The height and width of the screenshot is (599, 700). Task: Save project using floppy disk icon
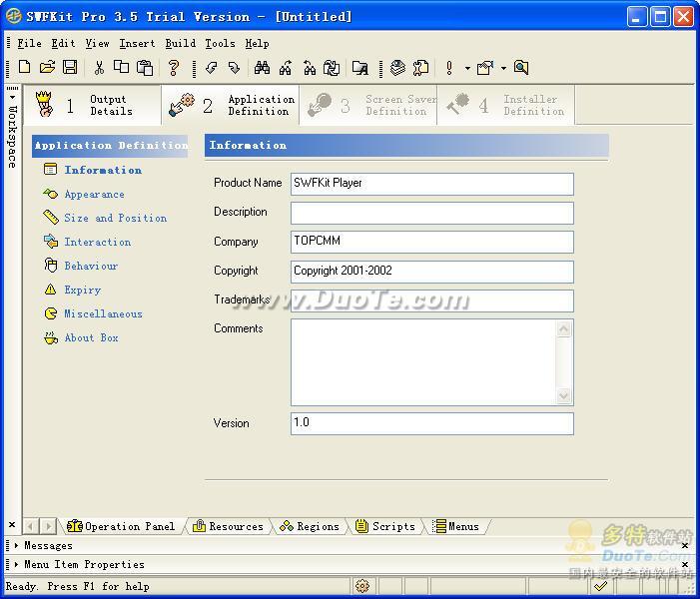click(x=70, y=68)
